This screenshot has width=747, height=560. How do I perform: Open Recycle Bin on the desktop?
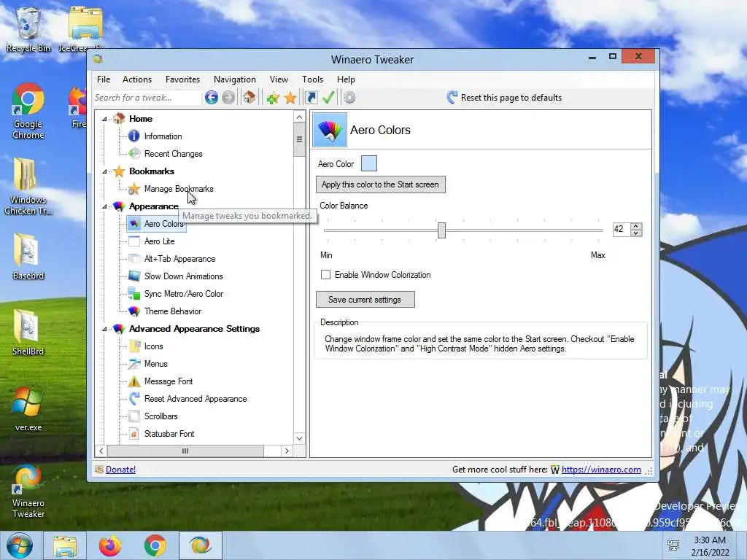[x=28, y=29]
